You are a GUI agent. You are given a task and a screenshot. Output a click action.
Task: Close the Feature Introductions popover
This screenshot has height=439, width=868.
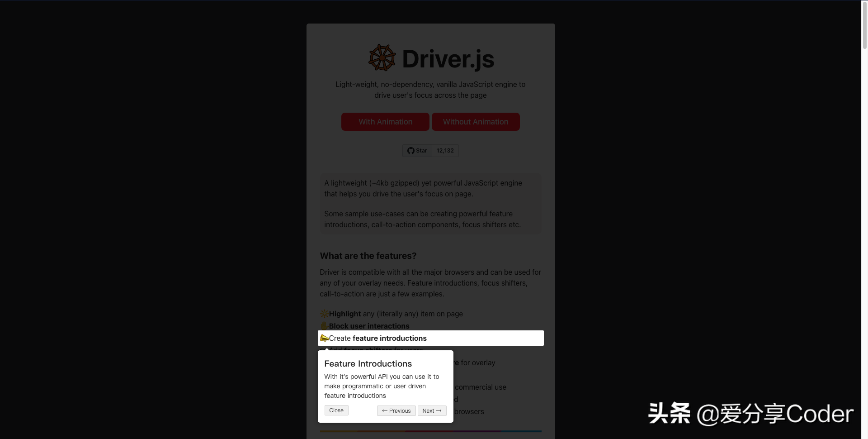point(336,410)
